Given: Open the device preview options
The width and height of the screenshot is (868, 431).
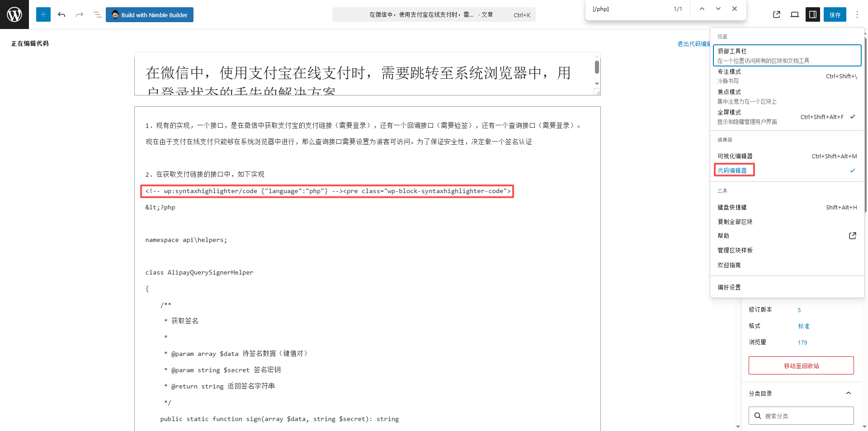Looking at the screenshot, I should 795,14.
